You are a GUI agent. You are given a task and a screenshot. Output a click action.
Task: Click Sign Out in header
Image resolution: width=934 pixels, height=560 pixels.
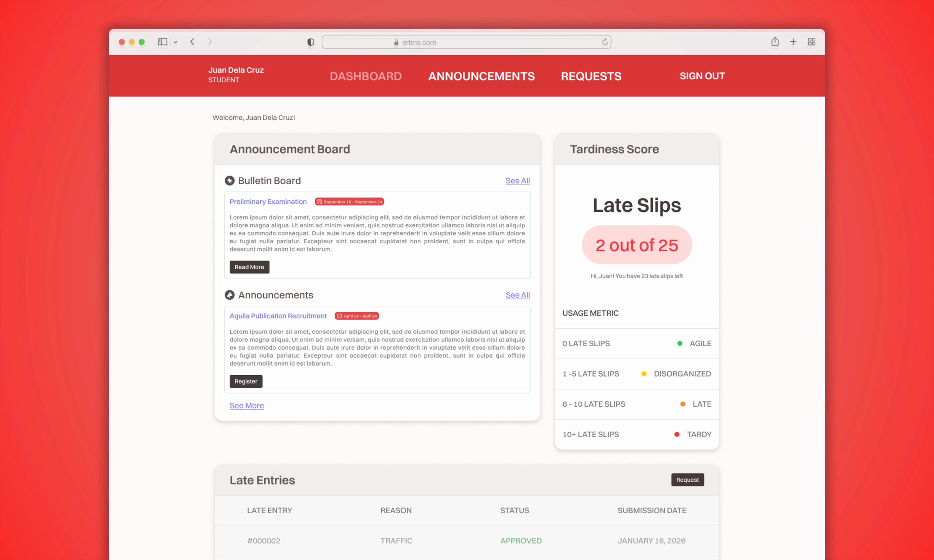(702, 76)
